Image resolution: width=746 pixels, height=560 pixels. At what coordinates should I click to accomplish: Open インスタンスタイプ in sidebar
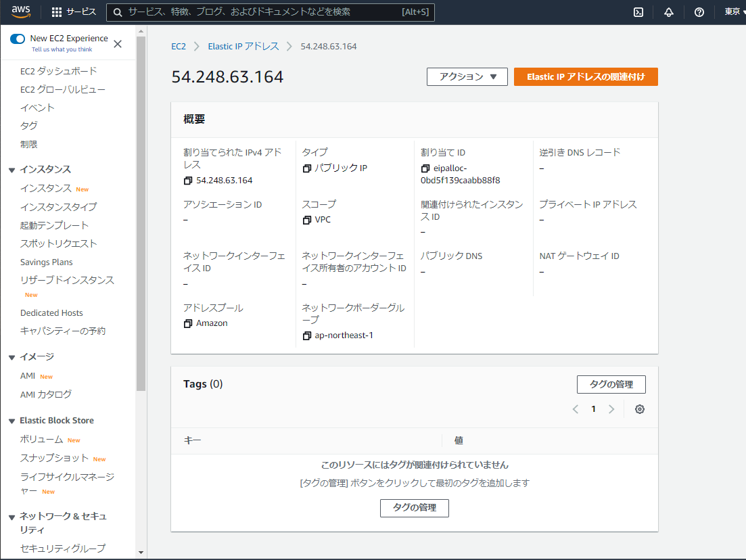point(59,207)
